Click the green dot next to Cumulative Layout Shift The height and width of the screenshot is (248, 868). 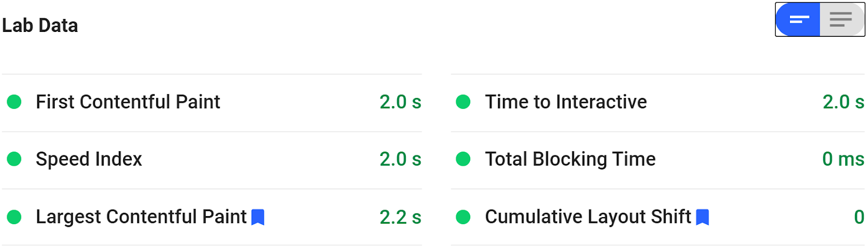pyautogui.click(x=463, y=217)
